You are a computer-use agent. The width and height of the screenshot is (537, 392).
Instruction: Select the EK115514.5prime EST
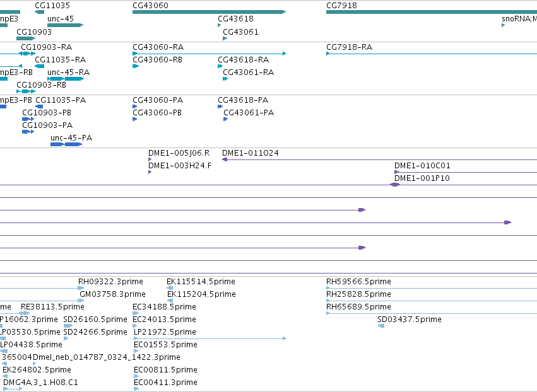click(170, 288)
